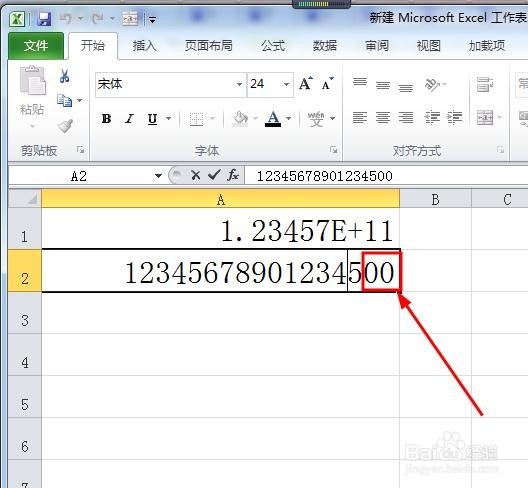
Task: Click the Decrease Font Size icon
Action: (x=327, y=84)
